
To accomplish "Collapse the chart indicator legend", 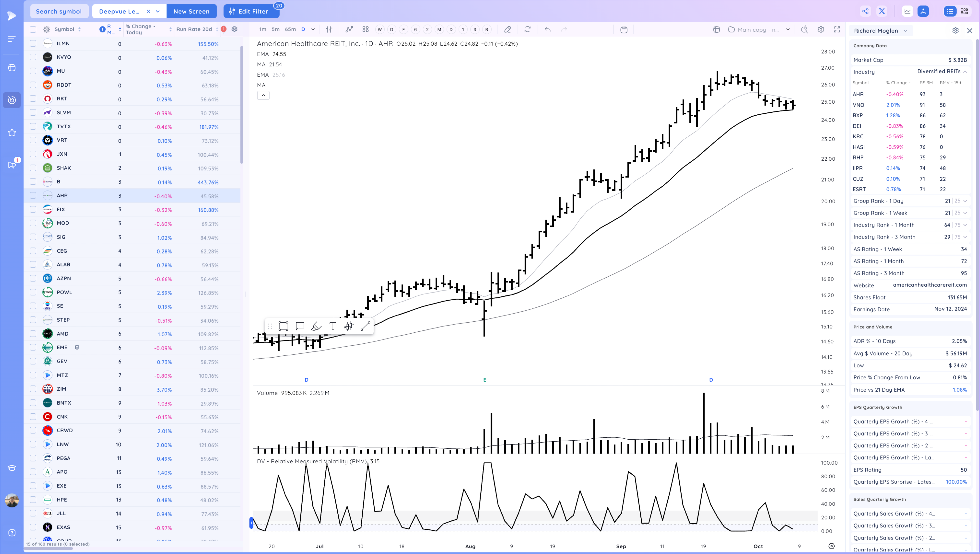I will pos(263,96).
